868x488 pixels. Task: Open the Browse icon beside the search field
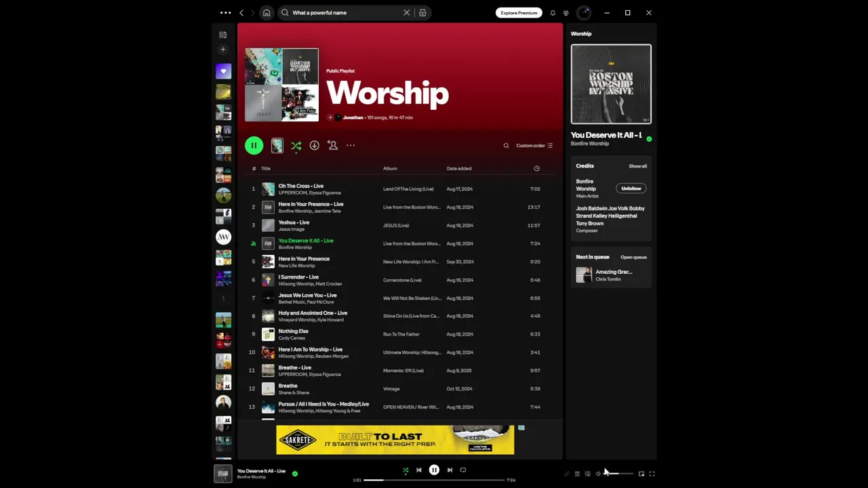422,13
